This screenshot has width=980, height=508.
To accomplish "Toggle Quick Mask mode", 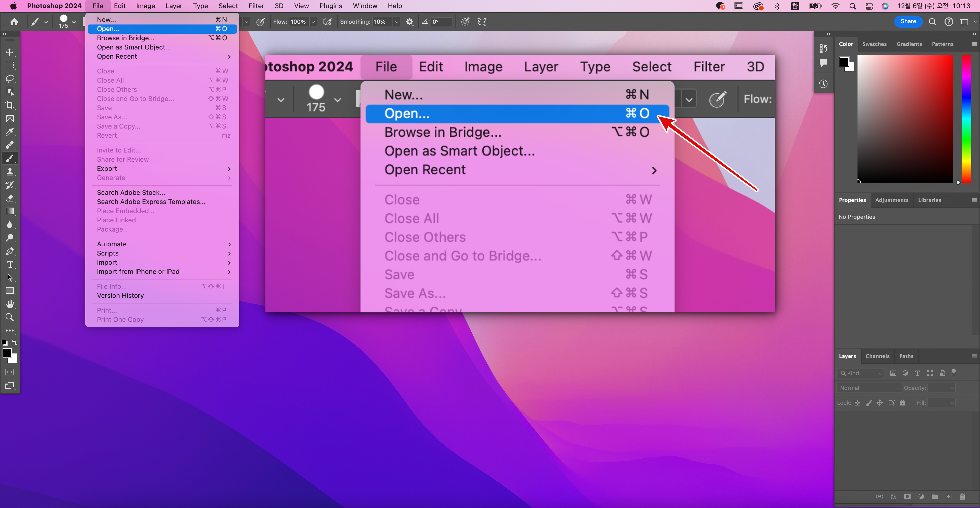I will tap(10, 372).
